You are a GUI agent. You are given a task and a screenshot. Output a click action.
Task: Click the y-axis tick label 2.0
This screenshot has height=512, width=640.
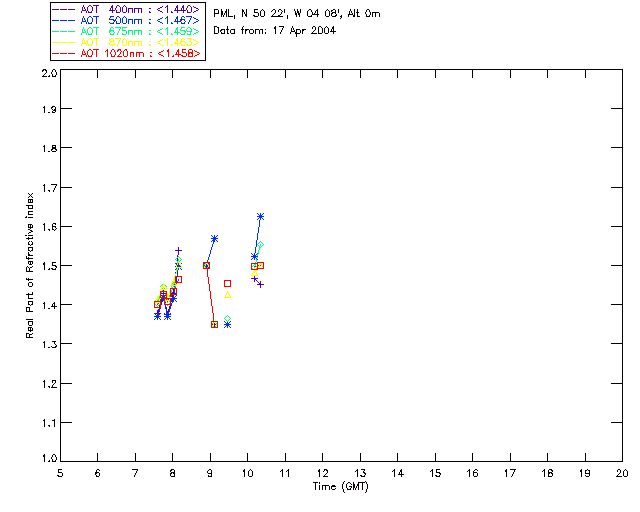[x=49, y=73]
